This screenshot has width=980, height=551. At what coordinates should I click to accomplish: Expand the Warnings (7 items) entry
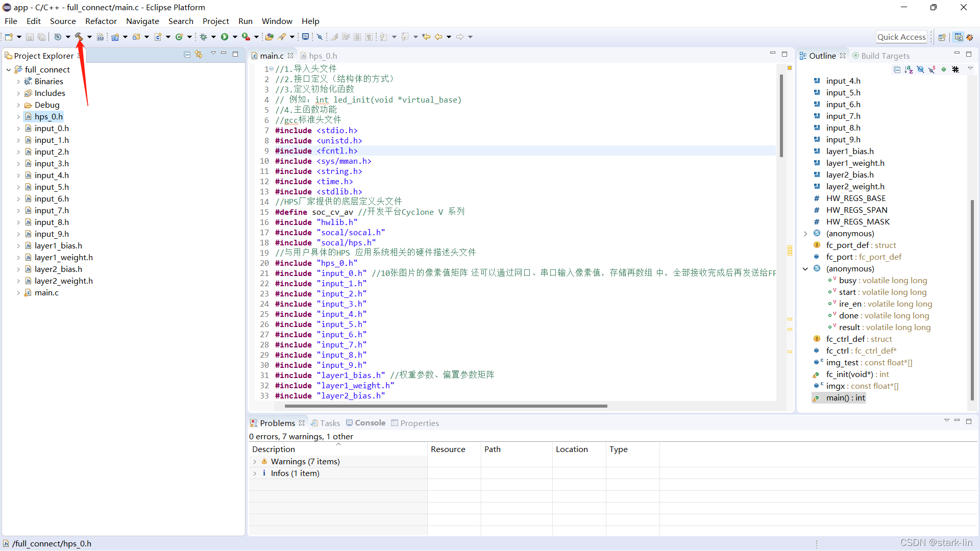[255, 462]
